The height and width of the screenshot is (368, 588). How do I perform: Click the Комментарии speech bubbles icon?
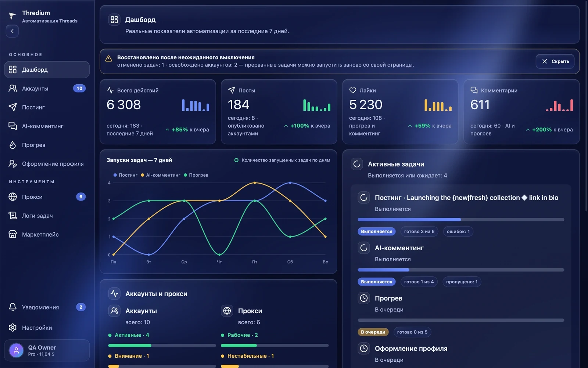pyautogui.click(x=474, y=90)
